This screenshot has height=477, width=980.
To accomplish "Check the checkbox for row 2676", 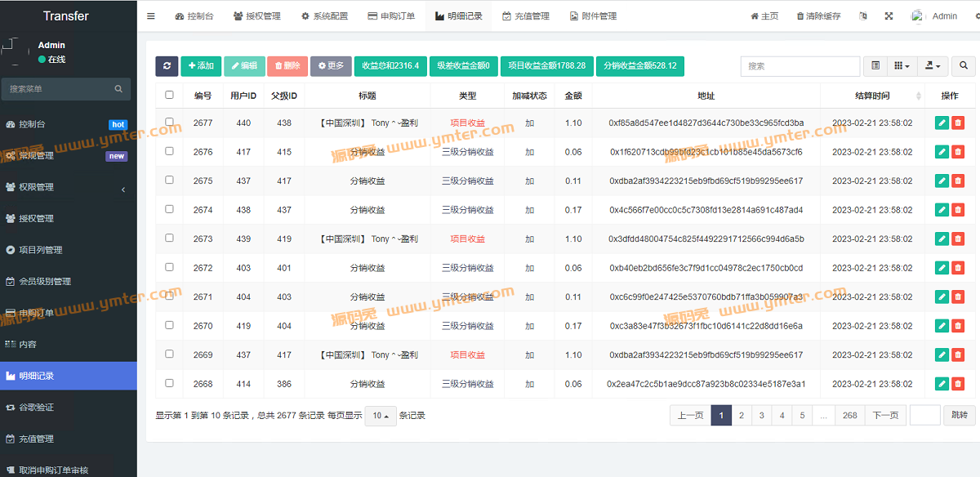I will 169,151.
